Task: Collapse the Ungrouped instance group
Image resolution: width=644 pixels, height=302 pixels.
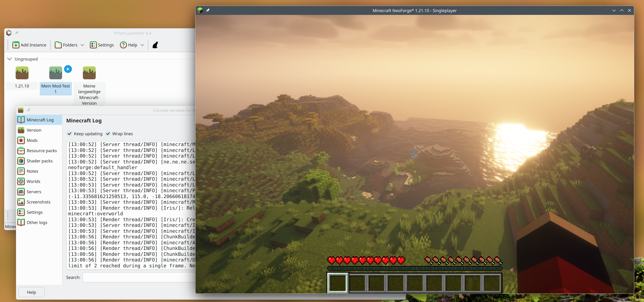Action: pyautogui.click(x=9, y=59)
